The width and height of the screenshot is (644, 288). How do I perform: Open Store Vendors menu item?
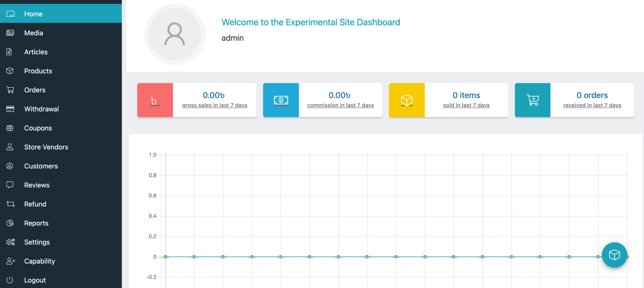[46, 147]
